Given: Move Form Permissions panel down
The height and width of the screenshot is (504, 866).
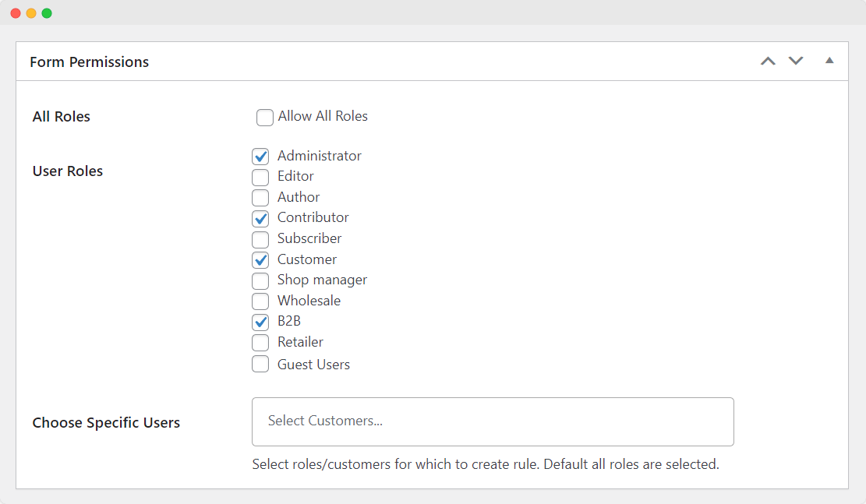Looking at the screenshot, I should coord(796,61).
